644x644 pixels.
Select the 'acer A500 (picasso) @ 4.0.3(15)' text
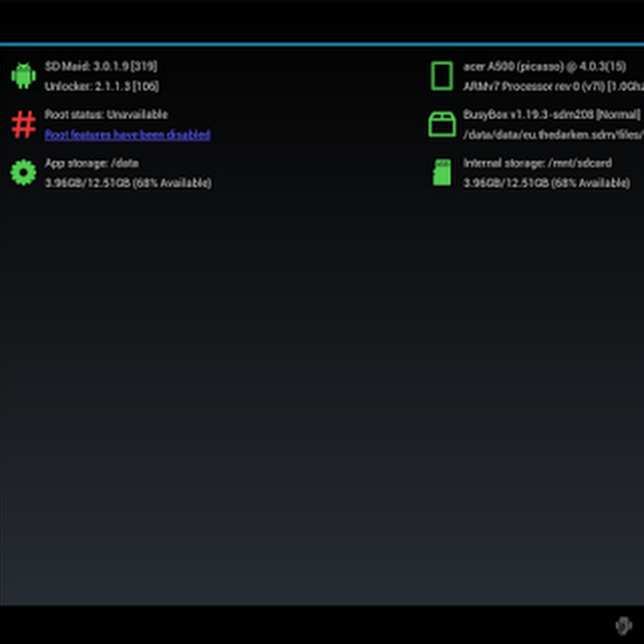(x=545, y=67)
